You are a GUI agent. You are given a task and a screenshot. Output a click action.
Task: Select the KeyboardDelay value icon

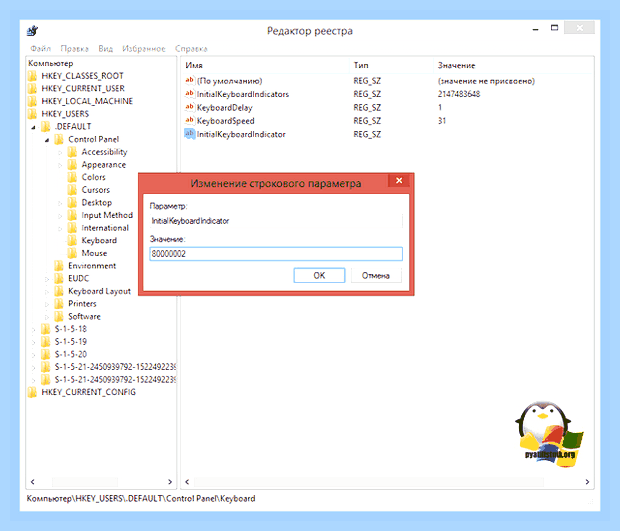pos(189,107)
